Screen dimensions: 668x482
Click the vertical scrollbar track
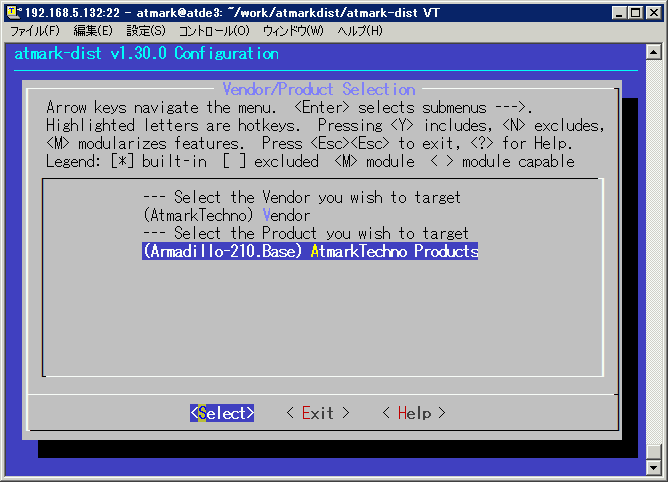click(x=654, y=252)
